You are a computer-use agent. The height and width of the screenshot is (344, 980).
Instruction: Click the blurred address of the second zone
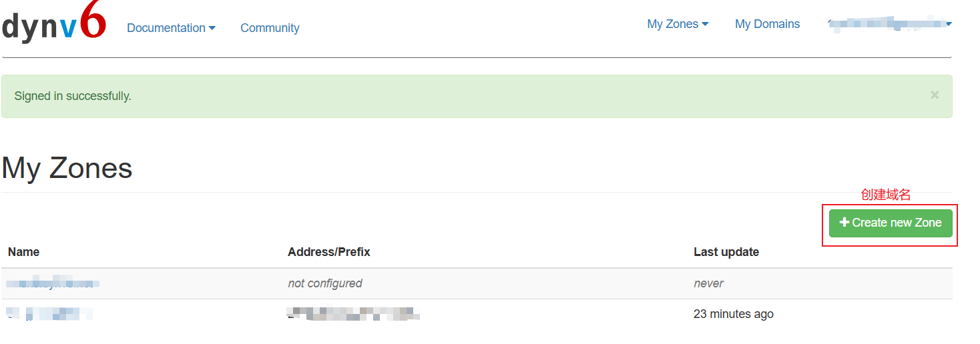tap(351, 313)
